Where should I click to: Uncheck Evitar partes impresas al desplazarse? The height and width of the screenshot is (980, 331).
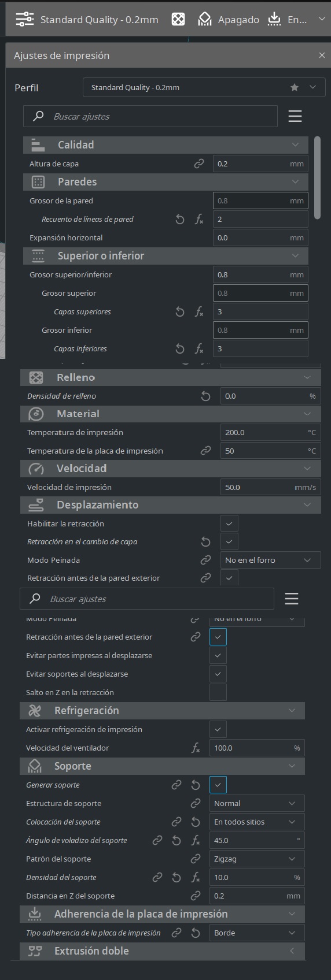[x=218, y=655]
